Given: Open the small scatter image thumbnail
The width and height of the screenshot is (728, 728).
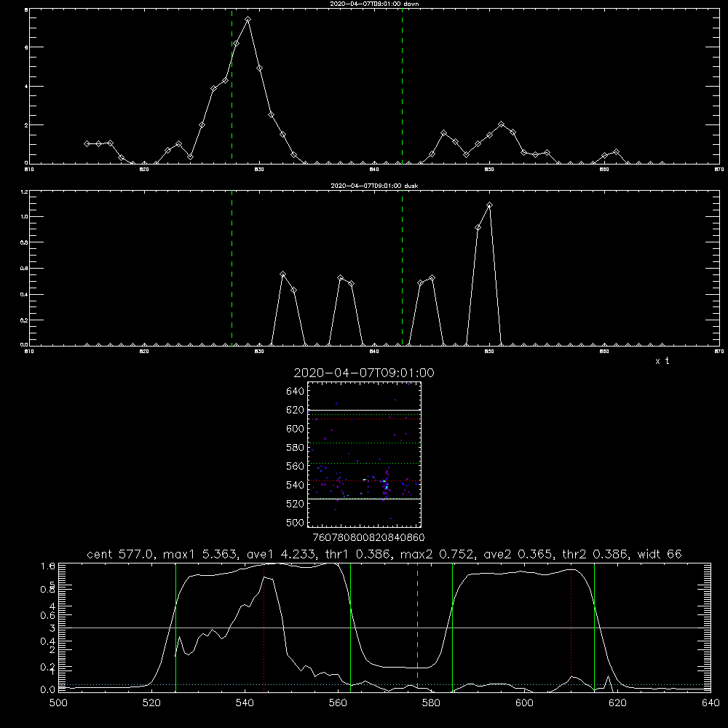Looking at the screenshot, I should (x=365, y=454).
